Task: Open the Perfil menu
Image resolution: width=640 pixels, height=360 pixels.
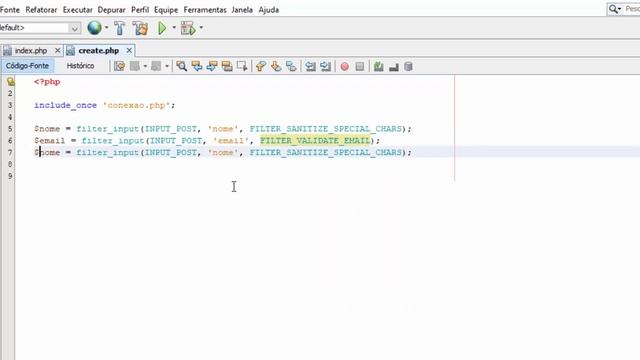Action: [x=140, y=9]
